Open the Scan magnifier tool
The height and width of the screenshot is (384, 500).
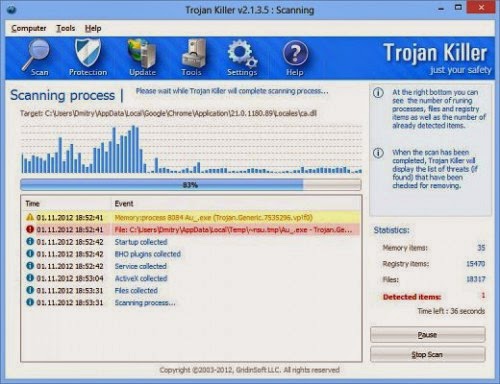pos(36,58)
